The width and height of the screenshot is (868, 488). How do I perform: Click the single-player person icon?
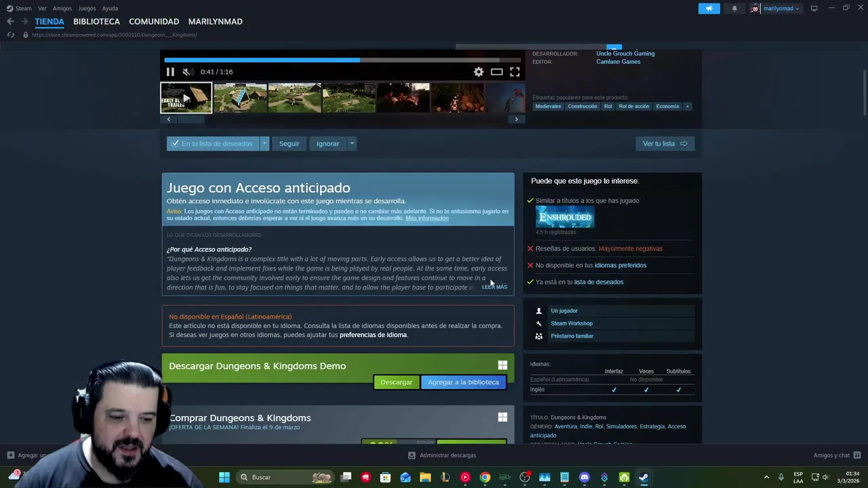tap(539, 311)
